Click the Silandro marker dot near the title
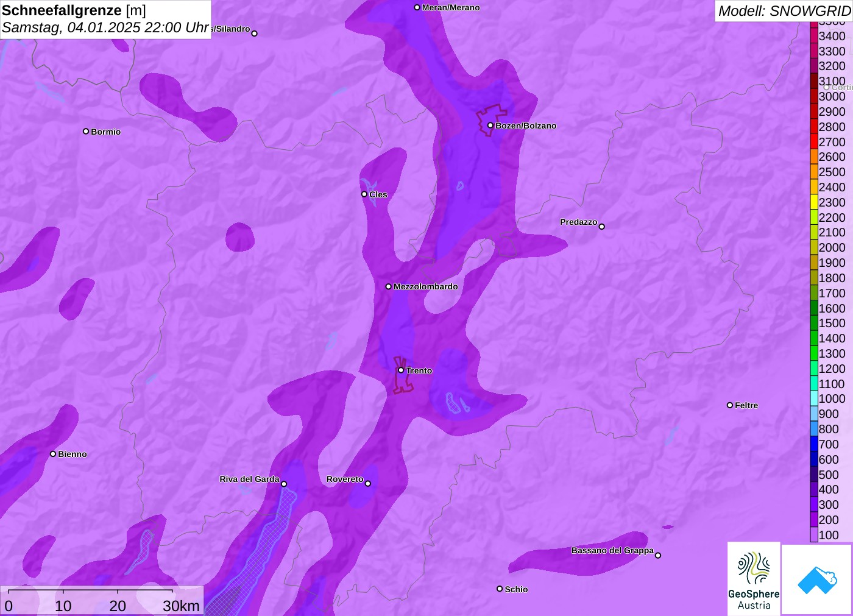Image resolution: width=853 pixels, height=616 pixels. [x=255, y=34]
